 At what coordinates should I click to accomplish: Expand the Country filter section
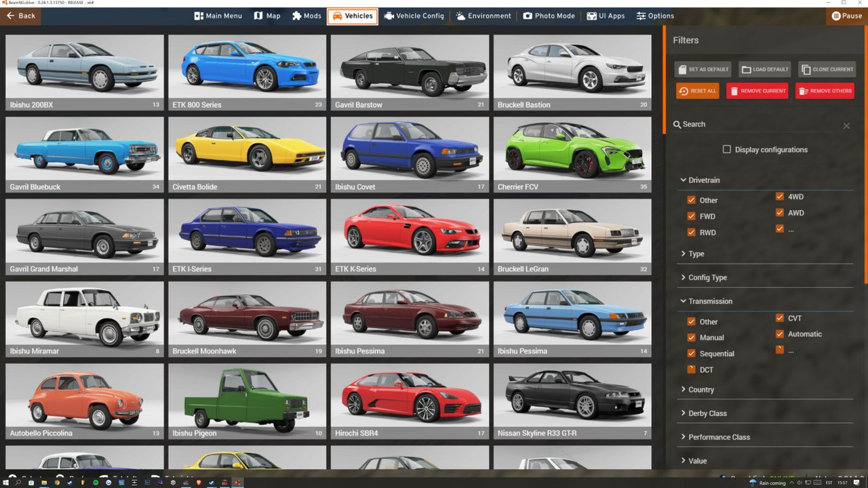click(765, 390)
